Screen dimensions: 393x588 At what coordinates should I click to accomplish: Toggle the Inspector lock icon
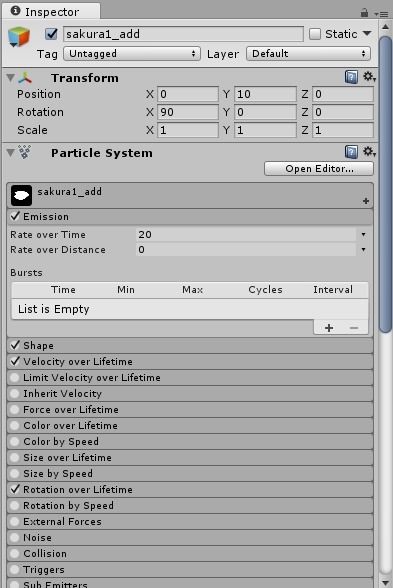(x=364, y=13)
